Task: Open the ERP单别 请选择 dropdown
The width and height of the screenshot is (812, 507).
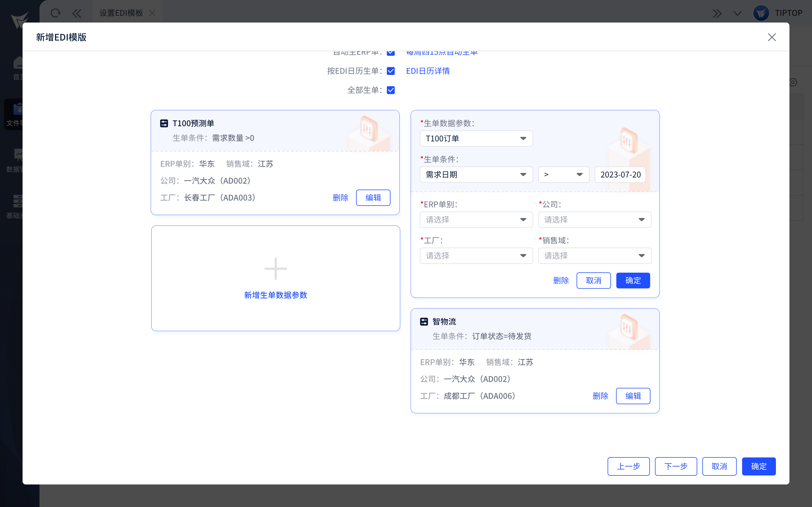Action: tap(476, 220)
